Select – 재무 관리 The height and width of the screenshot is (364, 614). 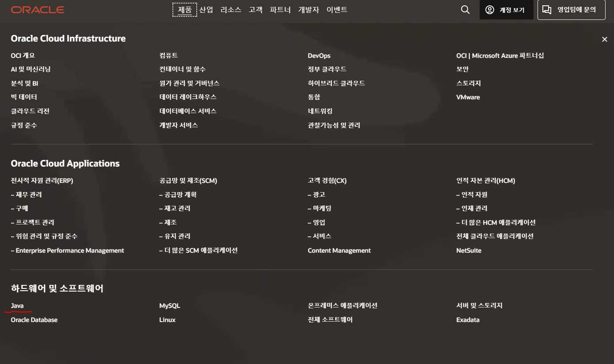click(x=26, y=195)
